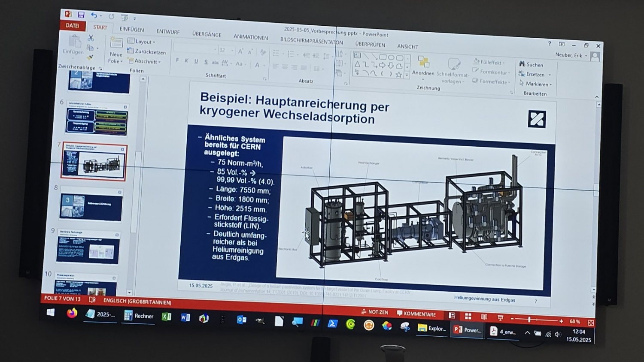Toggle the Kommentare pane
The width and height of the screenshot is (644, 362).
(x=416, y=314)
